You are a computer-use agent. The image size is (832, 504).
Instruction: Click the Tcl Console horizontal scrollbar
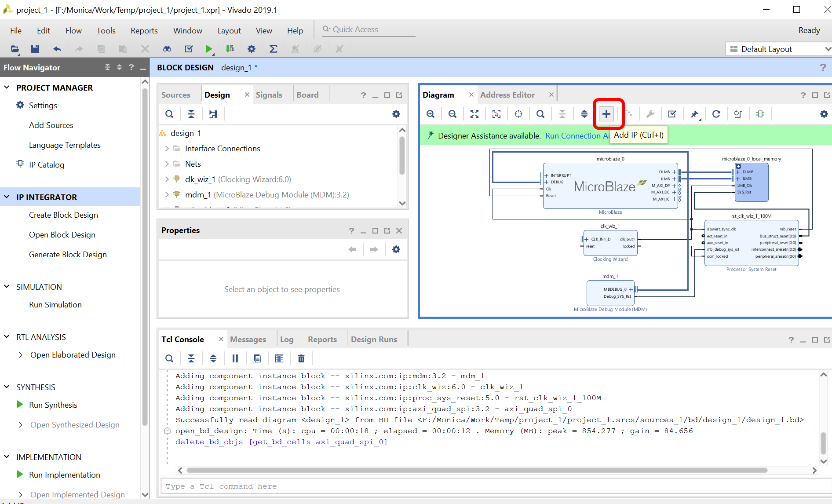[x=477, y=471]
